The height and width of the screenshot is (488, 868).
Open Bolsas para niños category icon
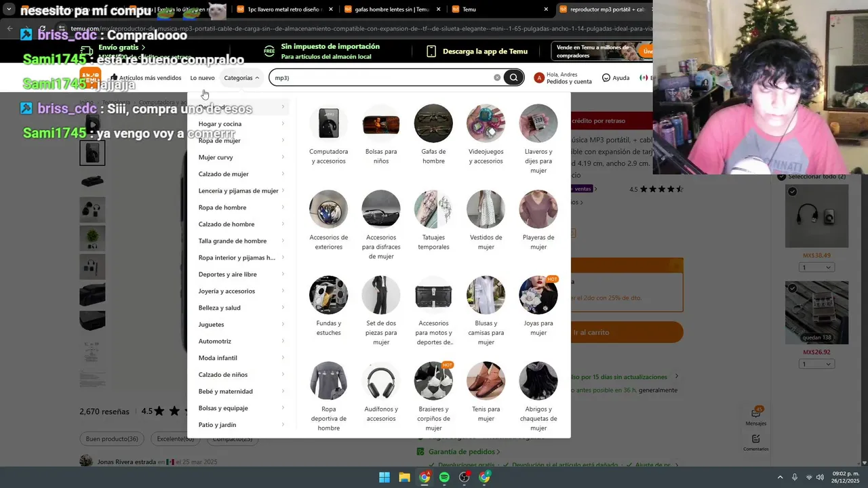click(381, 123)
